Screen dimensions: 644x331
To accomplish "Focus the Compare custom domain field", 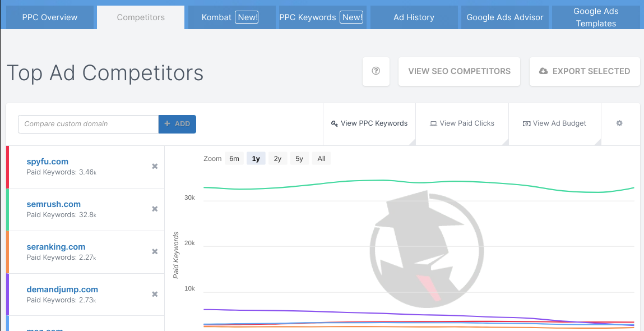I will [x=89, y=124].
